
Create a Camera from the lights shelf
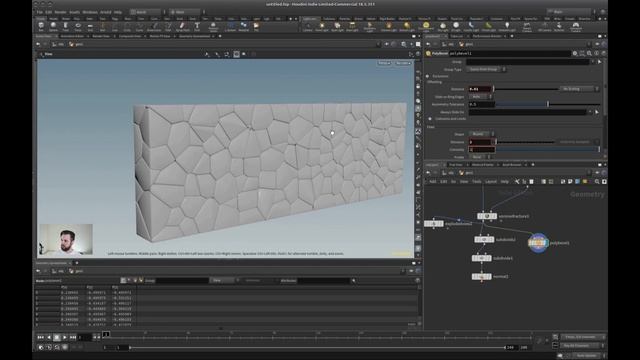(308, 27)
